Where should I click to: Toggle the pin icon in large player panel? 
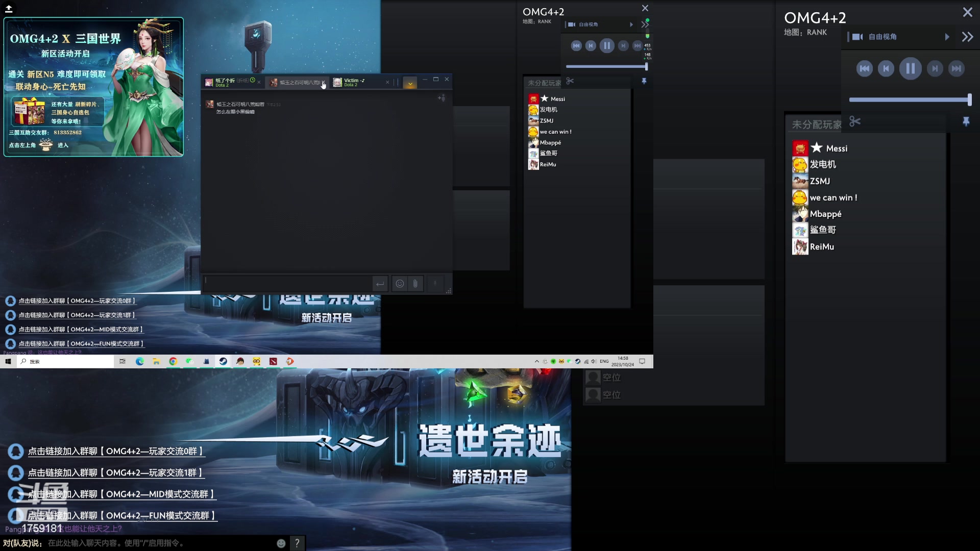click(x=966, y=121)
